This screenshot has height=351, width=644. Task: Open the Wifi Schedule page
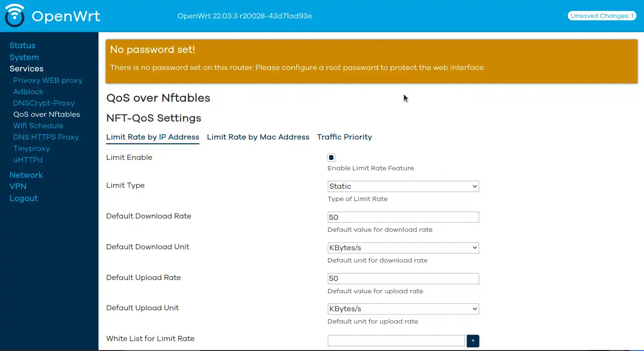pyautogui.click(x=38, y=126)
